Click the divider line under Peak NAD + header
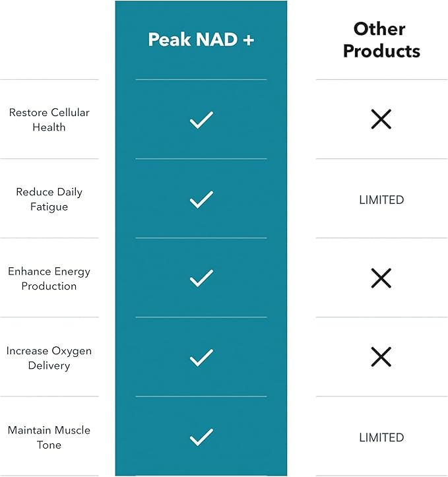Screen dimensions: 448x477 click(x=201, y=80)
